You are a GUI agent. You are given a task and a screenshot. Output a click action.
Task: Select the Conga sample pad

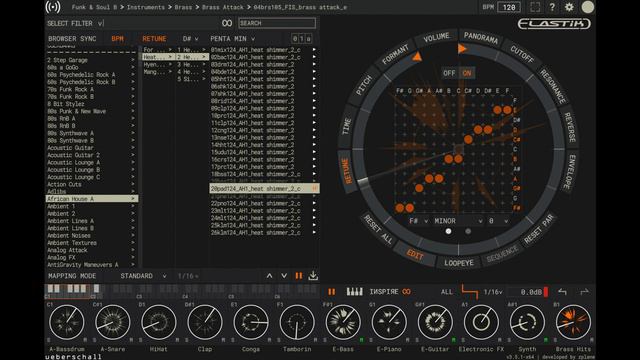click(251, 322)
